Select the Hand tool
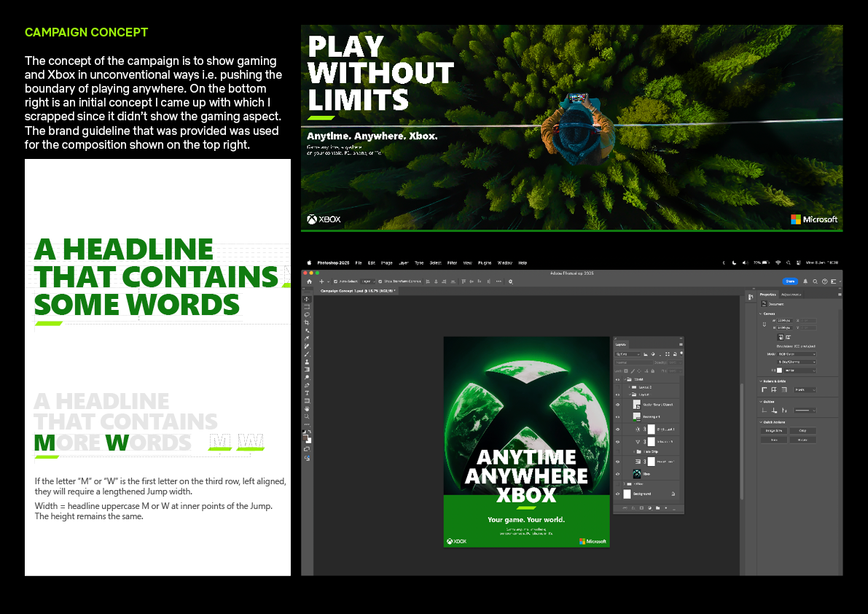 (x=307, y=408)
